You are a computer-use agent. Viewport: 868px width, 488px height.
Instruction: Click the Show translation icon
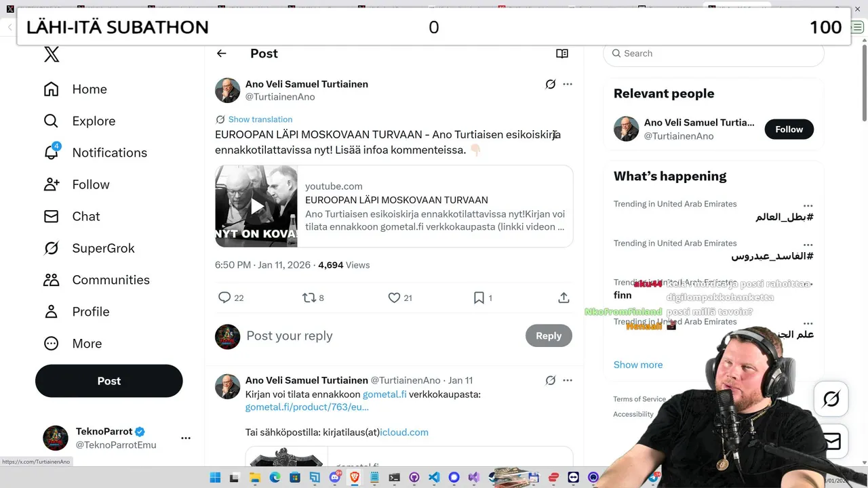click(x=220, y=119)
